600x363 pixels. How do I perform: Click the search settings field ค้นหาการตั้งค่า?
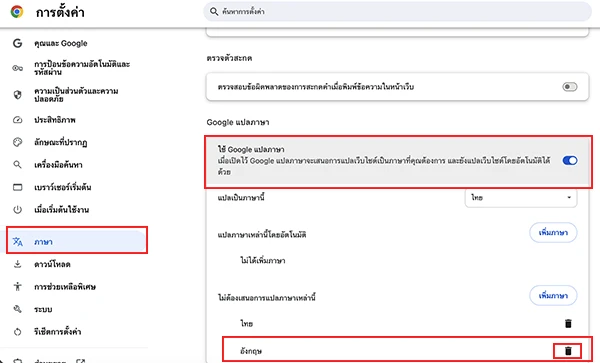point(397,11)
